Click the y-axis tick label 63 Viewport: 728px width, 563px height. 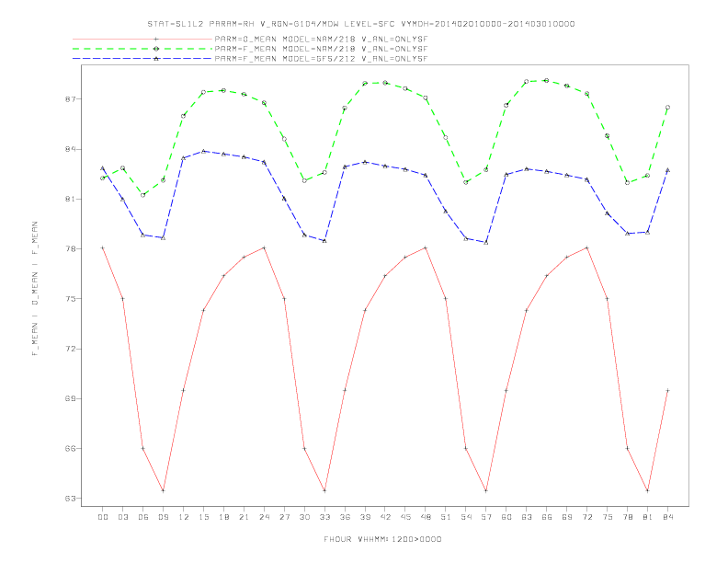coord(69,499)
